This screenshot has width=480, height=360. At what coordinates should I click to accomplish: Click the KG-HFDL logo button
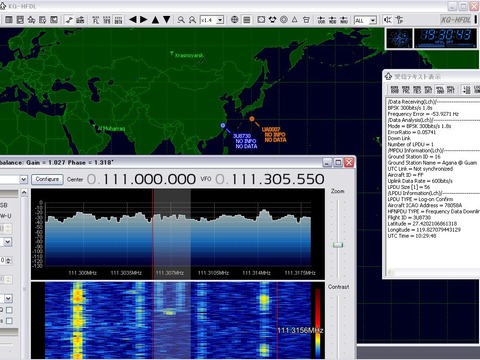tap(456, 20)
